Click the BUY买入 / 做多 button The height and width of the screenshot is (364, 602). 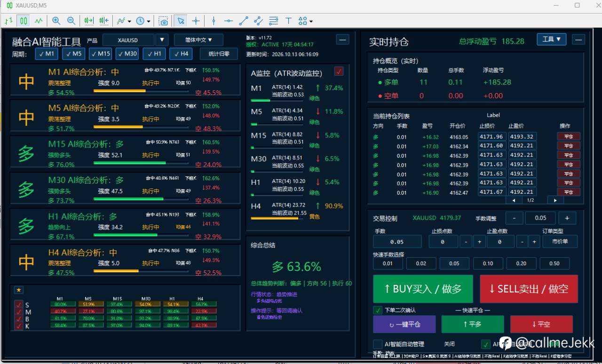tap(423, 289)
